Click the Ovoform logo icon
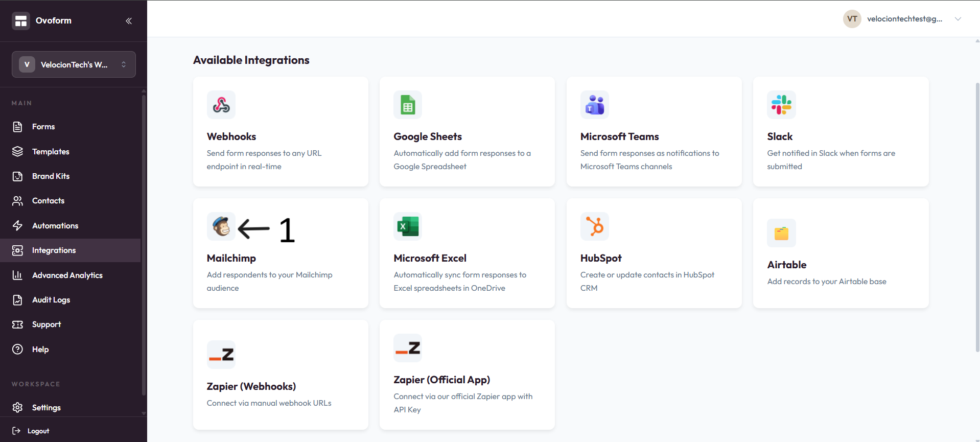The width and height of the screenshot is (980, 442). (21, 21)
